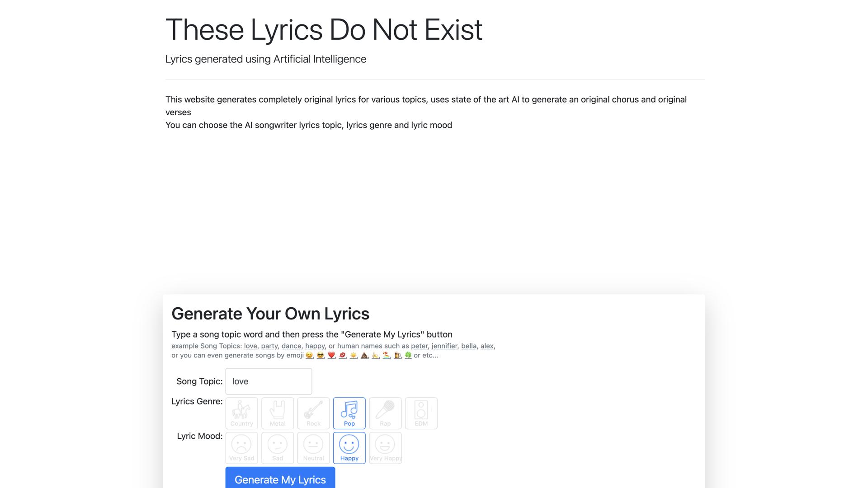The image size is (868, 488).
Task: Select the Happy mood option
Action: click(349, 447)
